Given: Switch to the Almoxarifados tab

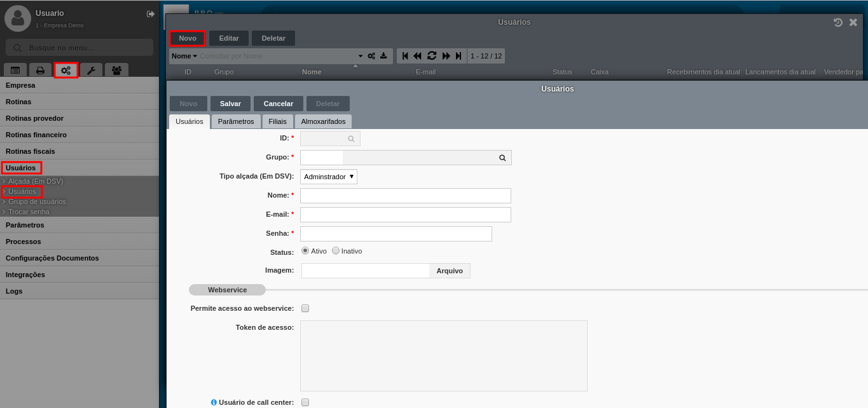Looking at the screenshot, I should tap(323, 121).
